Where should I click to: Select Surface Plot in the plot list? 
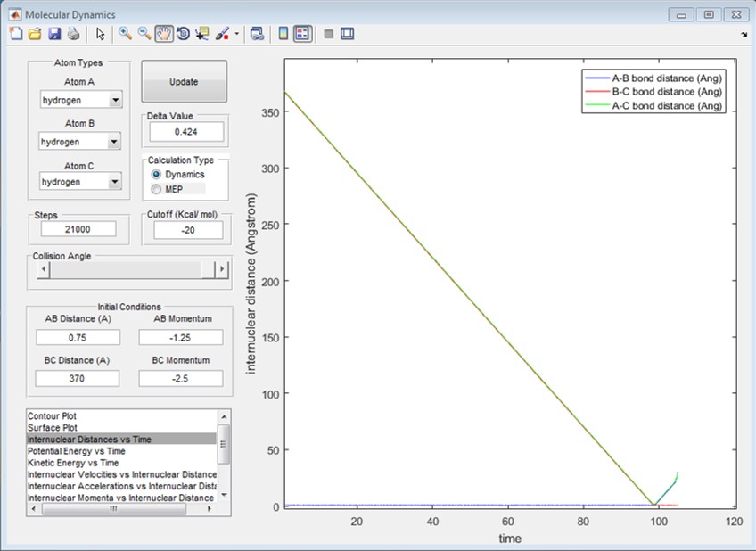pyautogui.click(x=121, y=428)
